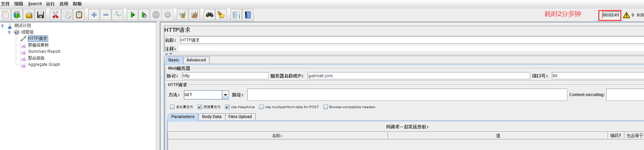Open the Search menu
644x150 pixels.
[35, 4]
